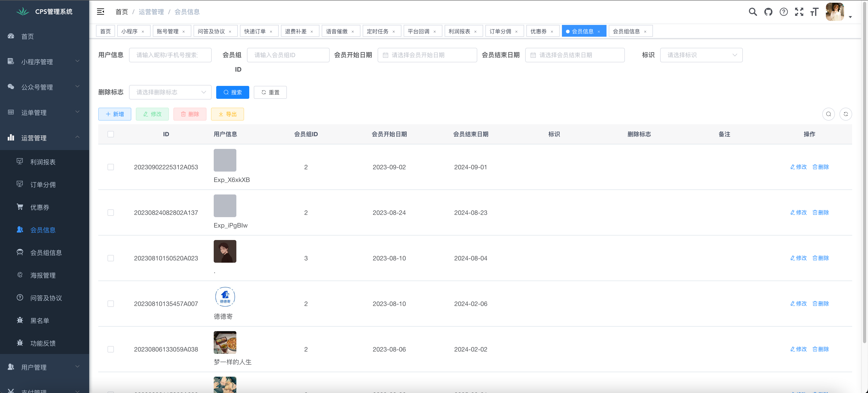This screenshot has width=868, height=393.
Task: Pick 会员结束日期 date field
Action: point(575,55)
